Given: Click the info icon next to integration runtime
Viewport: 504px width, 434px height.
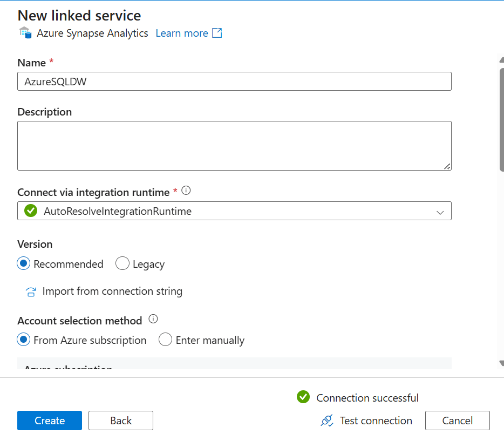Looking at the screenshot, I should [x=186, y=191].
